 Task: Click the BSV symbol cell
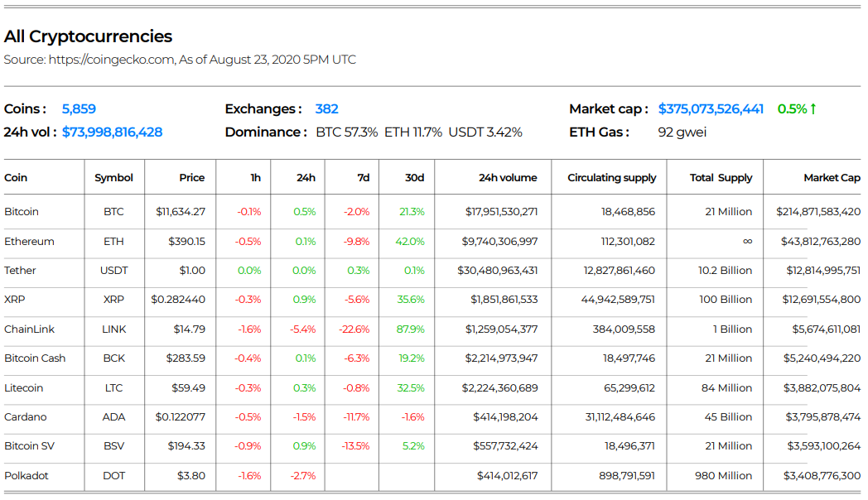click(114, 446)
